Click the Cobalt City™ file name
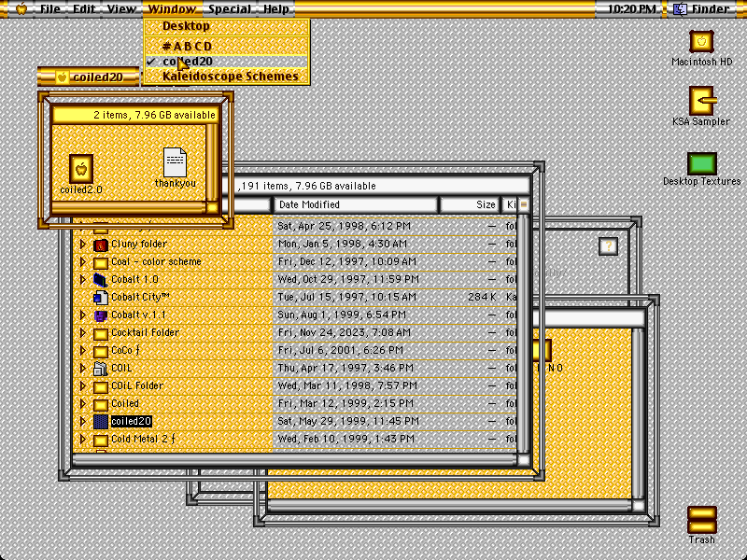Image resolution: width=747 pixels, height=560 pixels. point(140,297)
